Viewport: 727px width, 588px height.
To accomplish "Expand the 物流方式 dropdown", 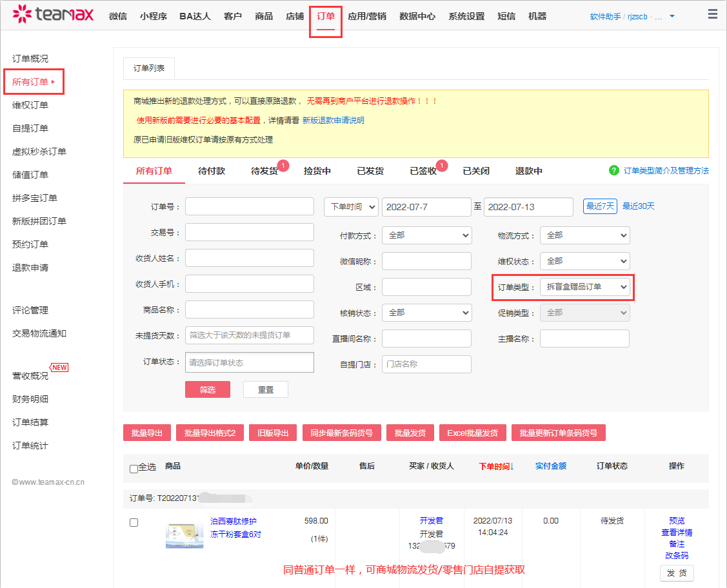I will click(x=584, y=235).
